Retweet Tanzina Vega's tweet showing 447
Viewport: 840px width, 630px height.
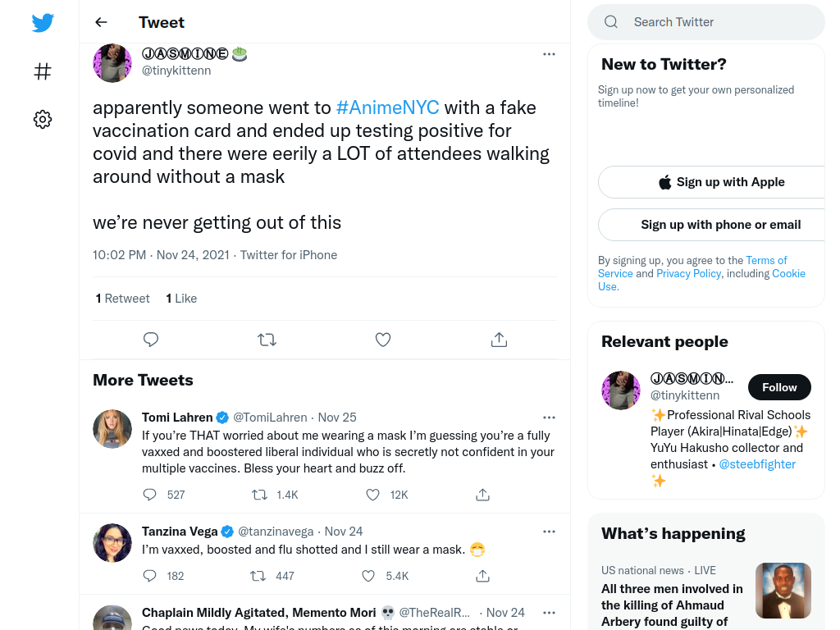coord(258,576)
